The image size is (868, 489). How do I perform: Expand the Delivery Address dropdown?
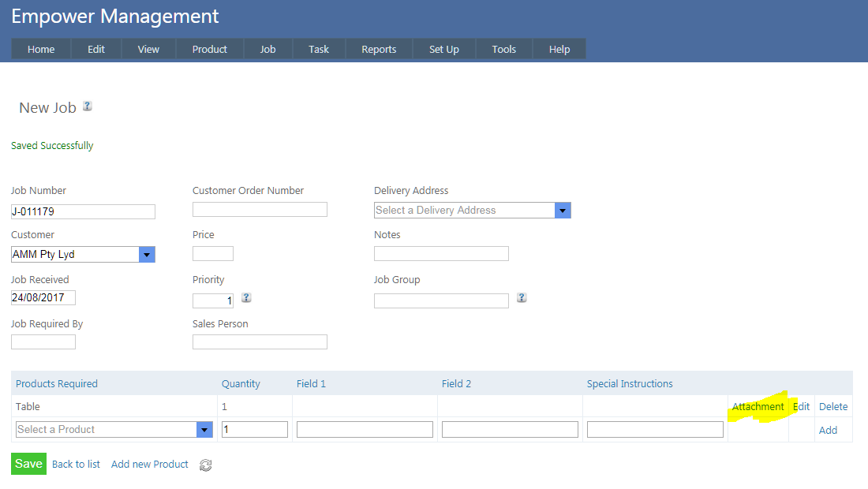coord(562,210)
